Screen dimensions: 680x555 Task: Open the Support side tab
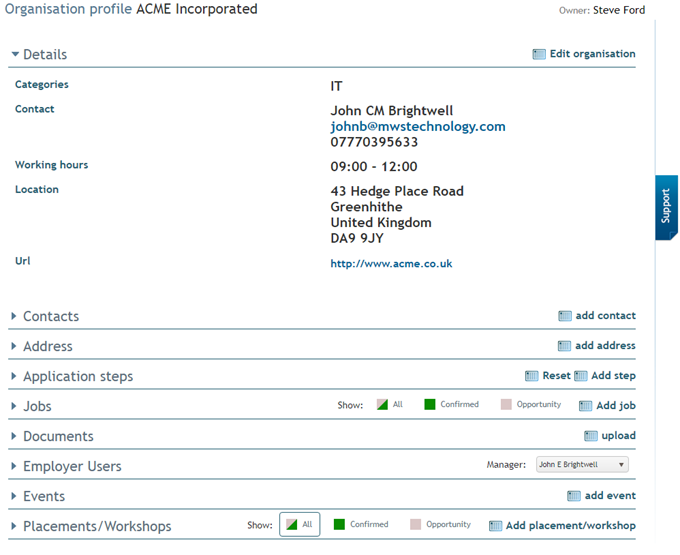coord(667,207)
